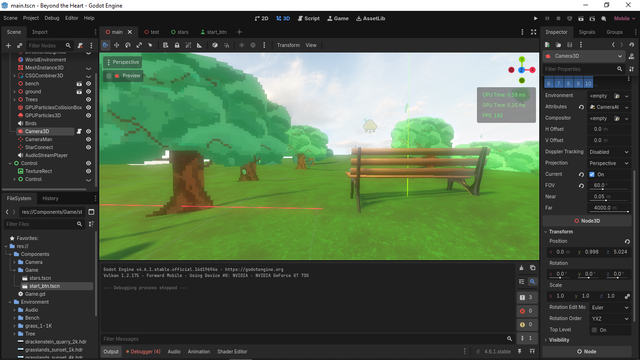Open the Shader Editor bottom panel

click(x=232, y=351)
